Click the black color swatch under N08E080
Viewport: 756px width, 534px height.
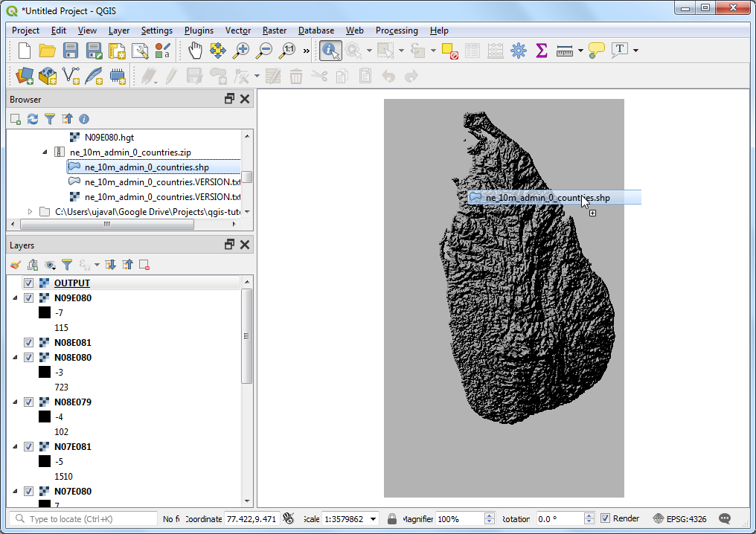(x=45, y=373)
